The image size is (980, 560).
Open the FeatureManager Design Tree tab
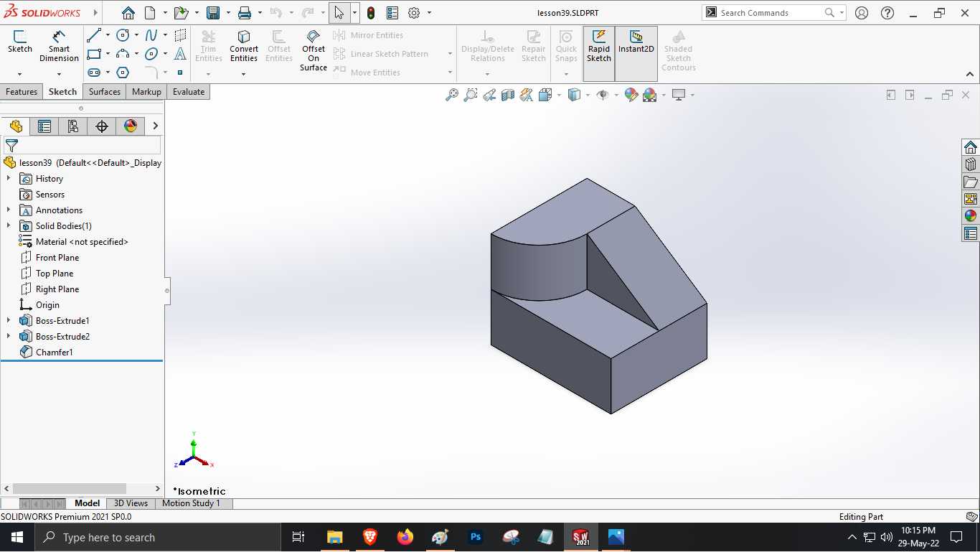(16, 126)
